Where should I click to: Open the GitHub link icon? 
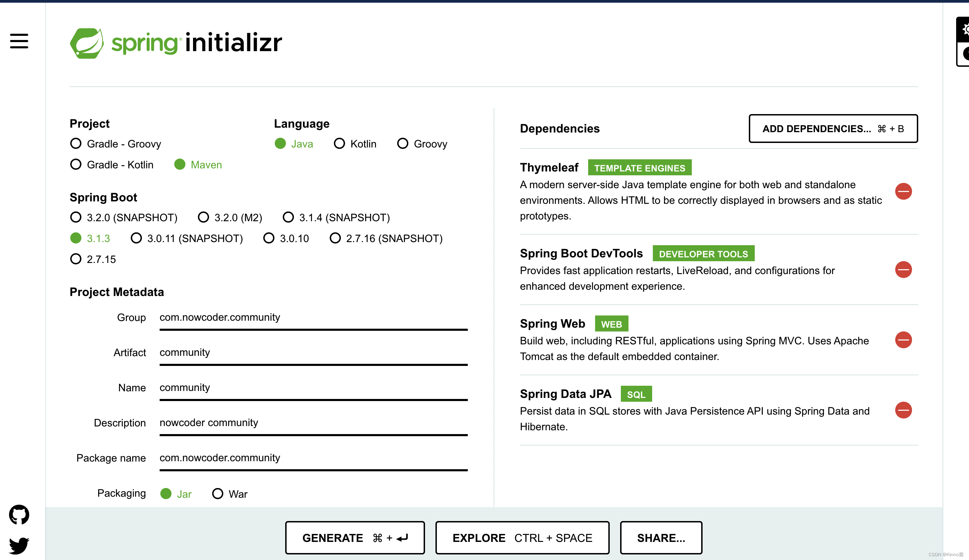[x=19, y=514]
